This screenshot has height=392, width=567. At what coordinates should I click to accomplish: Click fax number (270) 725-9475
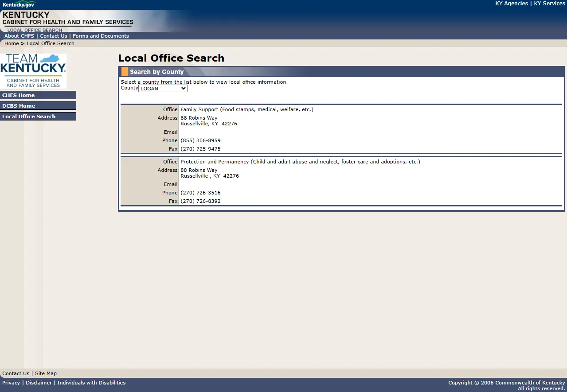[x=200, y=149]
